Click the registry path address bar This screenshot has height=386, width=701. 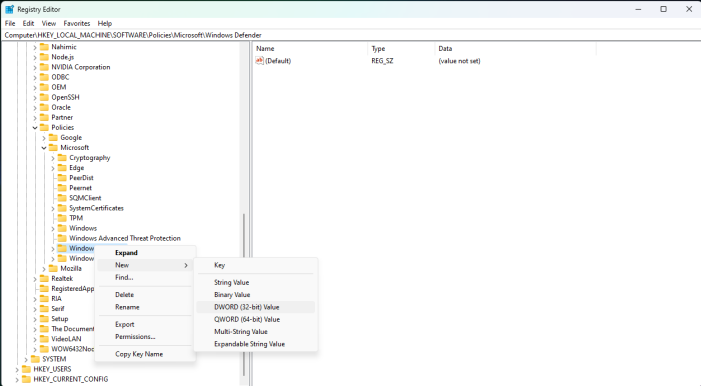350,35
